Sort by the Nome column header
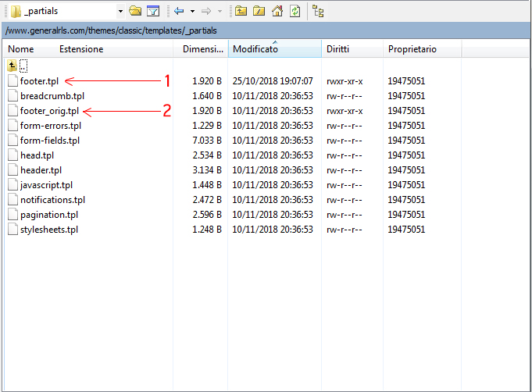The width and height of the screenshot is (532, 392). (21, 49)
